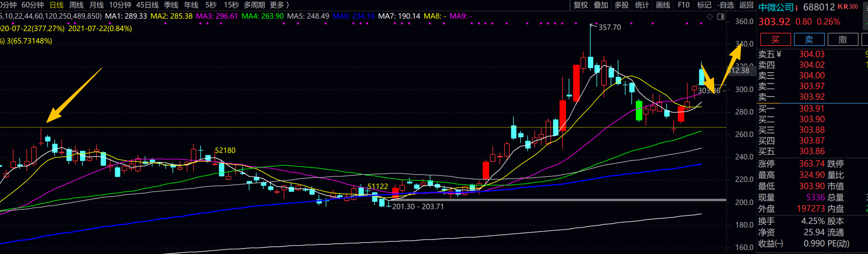Click the ¥ symbol next to 卖五
The image size is (868, 254).
779,54
